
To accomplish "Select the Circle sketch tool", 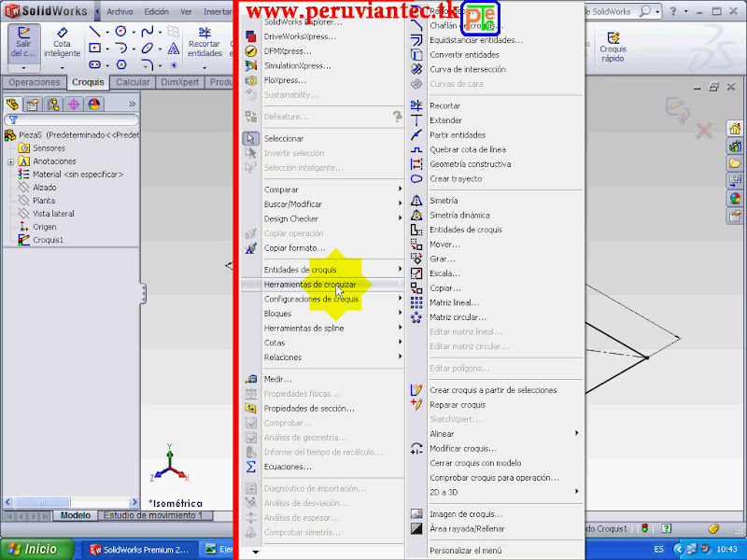I will pyautogui.click(x=121, y=32).
